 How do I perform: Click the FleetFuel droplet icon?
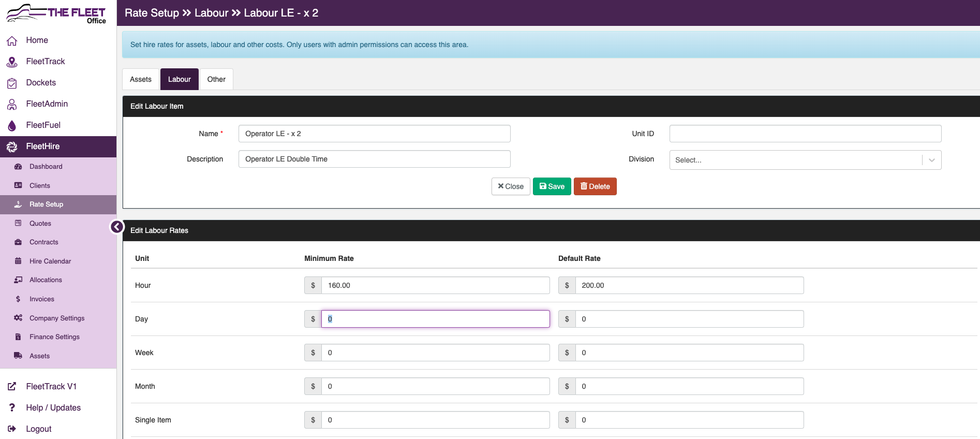pyautogui.click(x=12, y=125)
